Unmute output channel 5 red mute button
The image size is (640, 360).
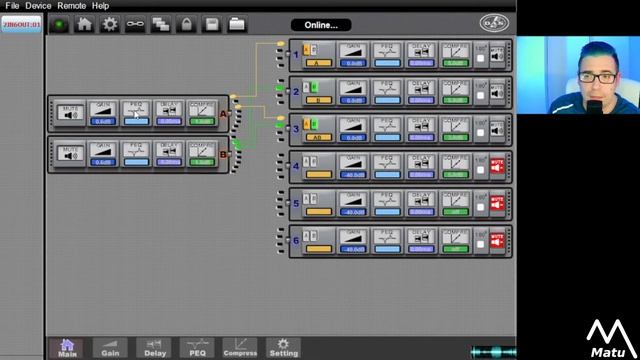click(x=497, y=203)
